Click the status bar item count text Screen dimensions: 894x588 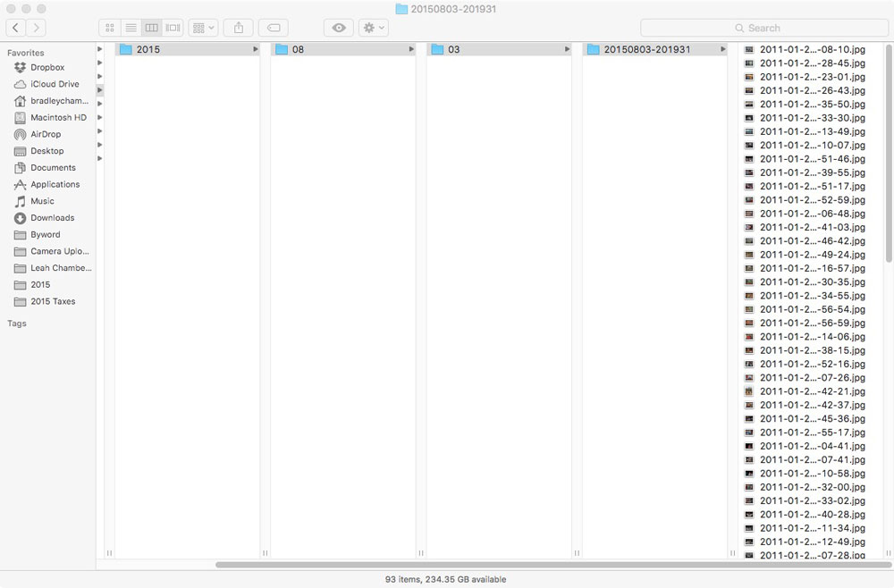(x=445, y=579)
